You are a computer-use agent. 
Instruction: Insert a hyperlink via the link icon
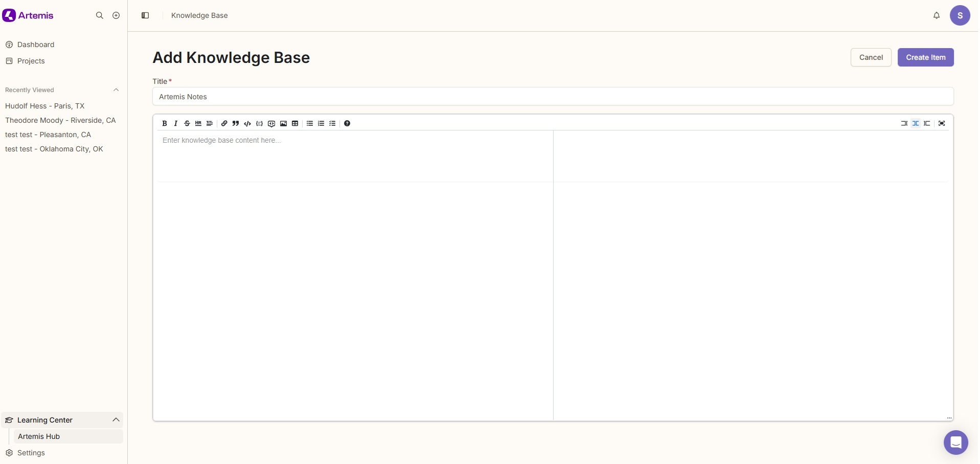tap(224, 123)
